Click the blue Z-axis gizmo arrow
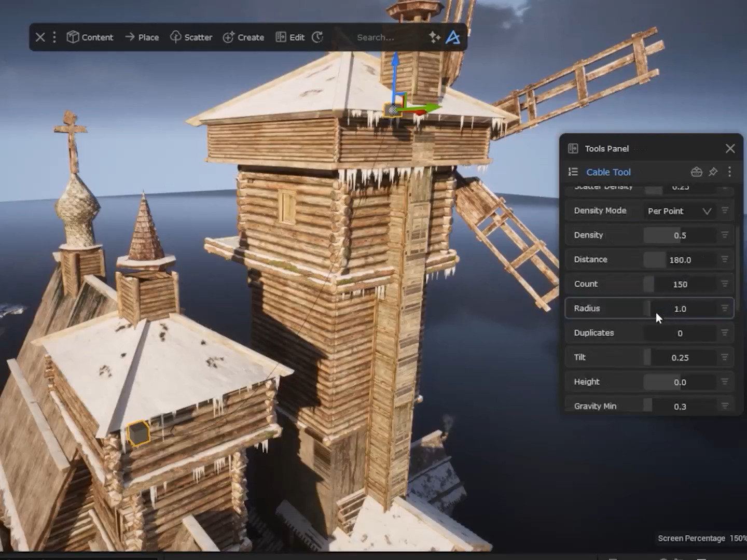The width and height of the screenshot is (747, 560). pyautogui.click(x=395, y=67)
